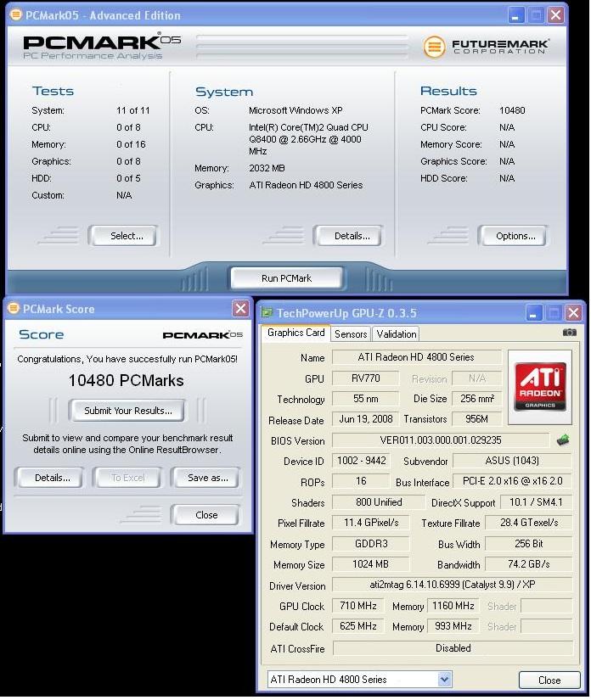Click Submit Your Results... button

coord(127,412)
